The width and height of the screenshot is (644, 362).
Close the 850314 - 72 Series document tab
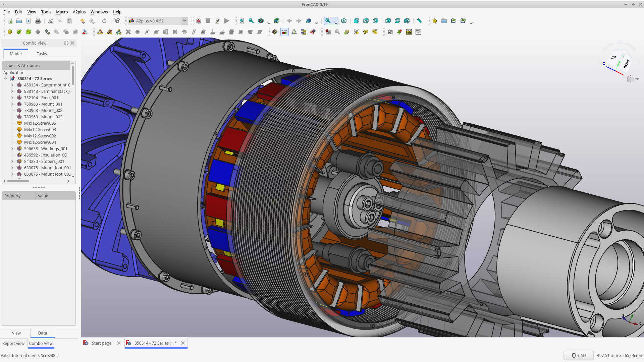(x=183, y=343)
